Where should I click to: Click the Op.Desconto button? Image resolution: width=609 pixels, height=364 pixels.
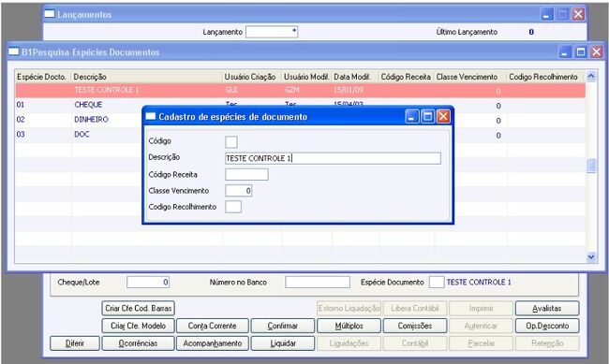pyautogui.click(x=547, y=326)
